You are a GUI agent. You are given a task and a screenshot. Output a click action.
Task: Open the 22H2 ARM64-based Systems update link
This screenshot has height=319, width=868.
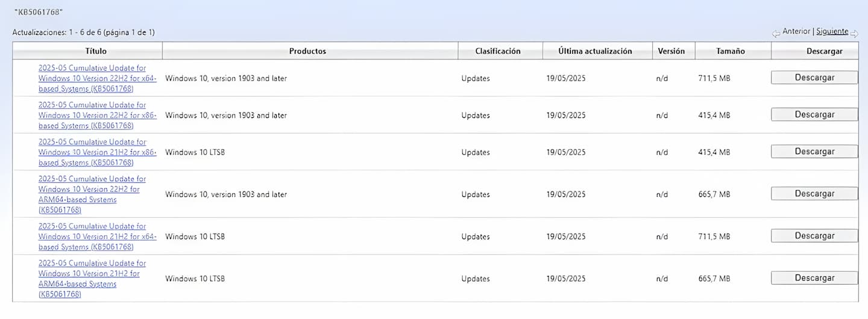coord(92,194)
